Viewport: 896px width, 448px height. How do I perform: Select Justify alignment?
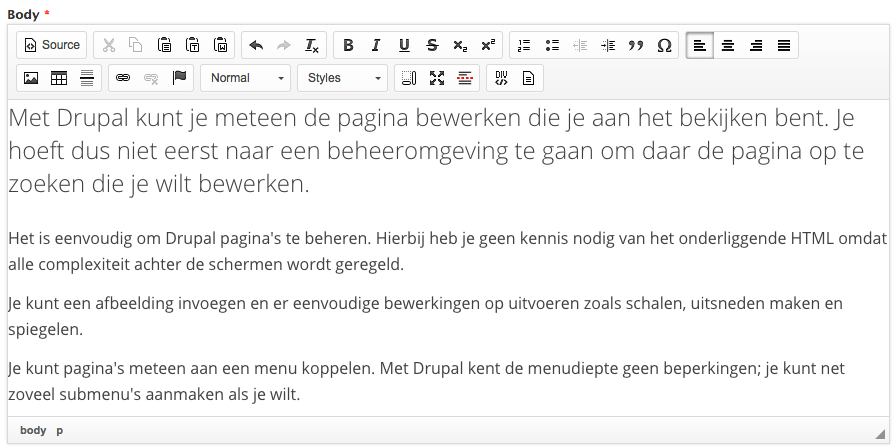(784, 45)
